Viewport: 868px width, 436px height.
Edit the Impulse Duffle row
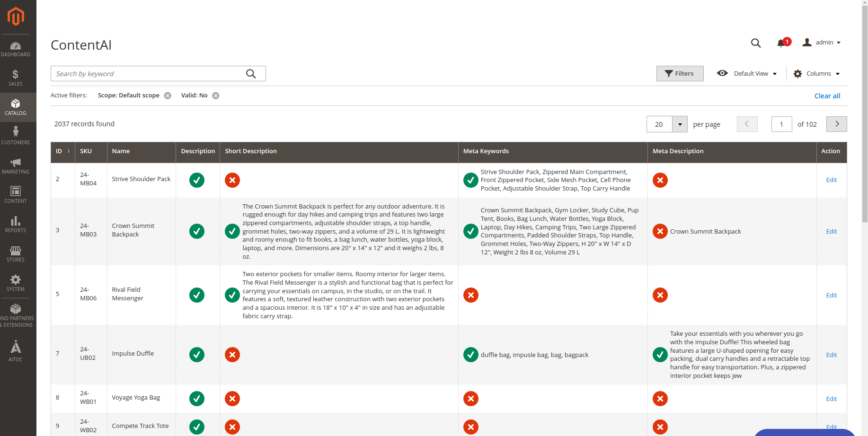832,355
